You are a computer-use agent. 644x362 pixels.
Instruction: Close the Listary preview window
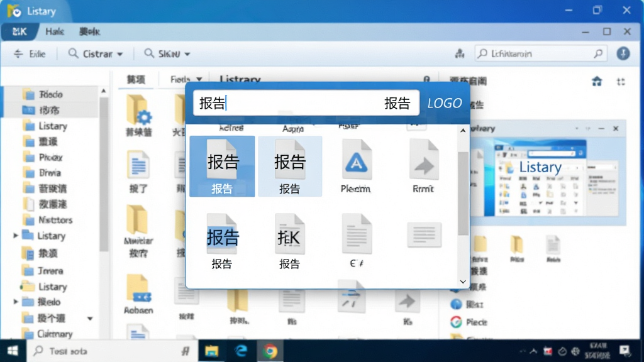click(x=616, y=128)
